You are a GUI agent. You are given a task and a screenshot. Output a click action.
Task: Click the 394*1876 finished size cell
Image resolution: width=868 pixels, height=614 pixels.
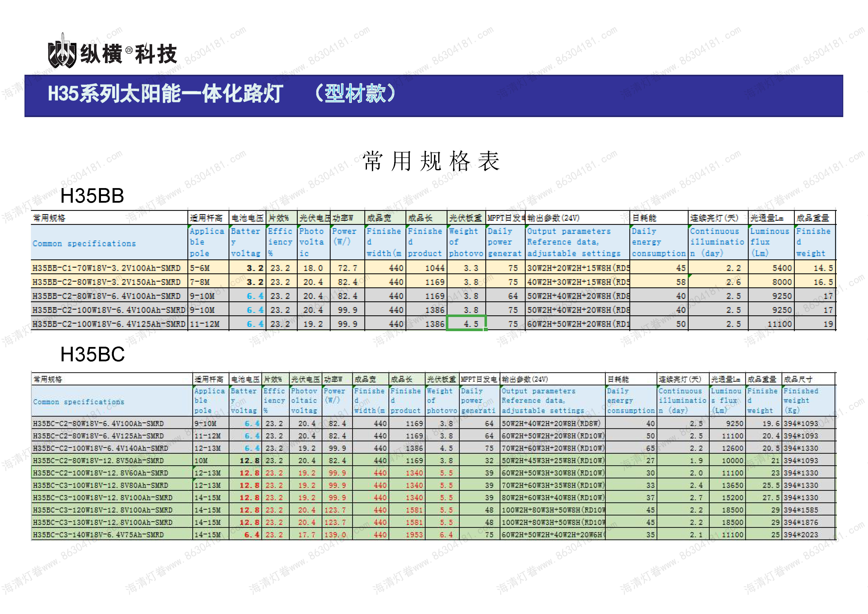point(801,522)
